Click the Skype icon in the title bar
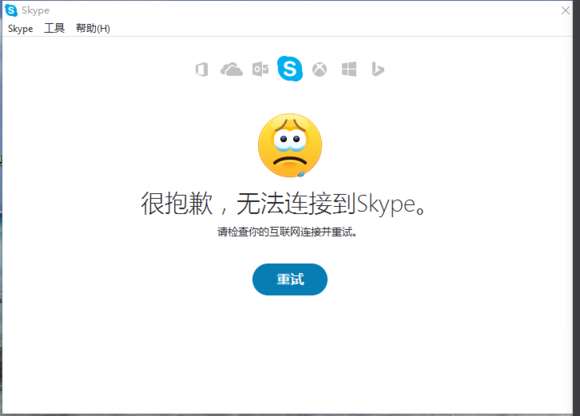Screen dimensions: 580x416 tap(11, 10)
